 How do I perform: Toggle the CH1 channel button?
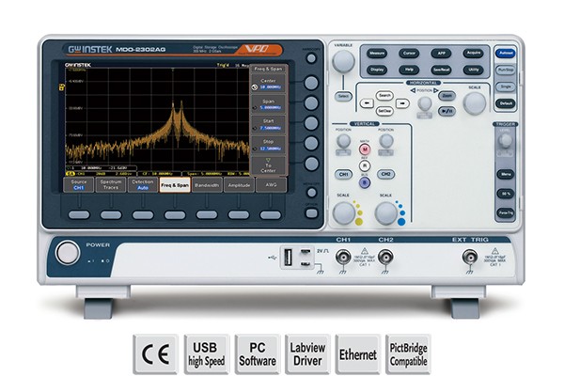[344, 175]
